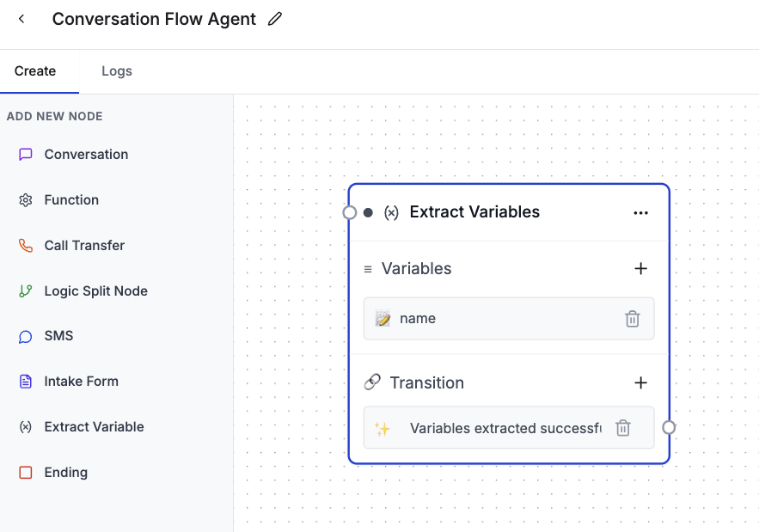This screenshot has width=759, height=532.
Task: Switch to the Create tab
Action: click(x=35, y=71)
